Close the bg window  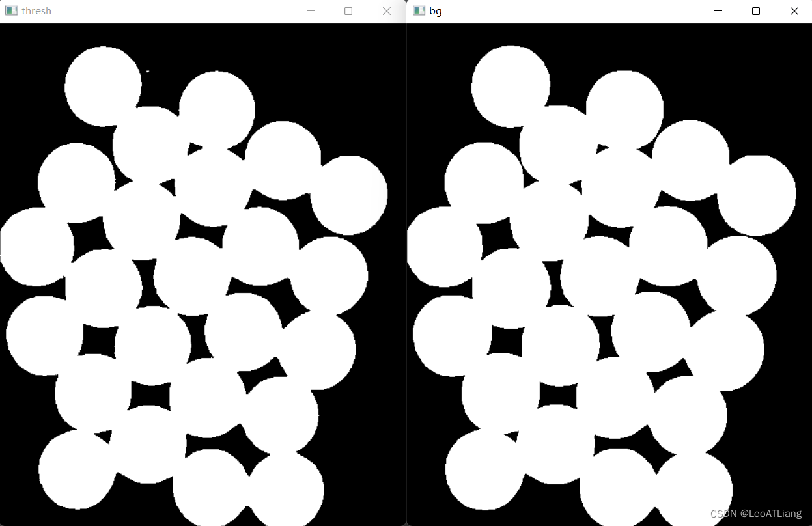coord(794,11)
